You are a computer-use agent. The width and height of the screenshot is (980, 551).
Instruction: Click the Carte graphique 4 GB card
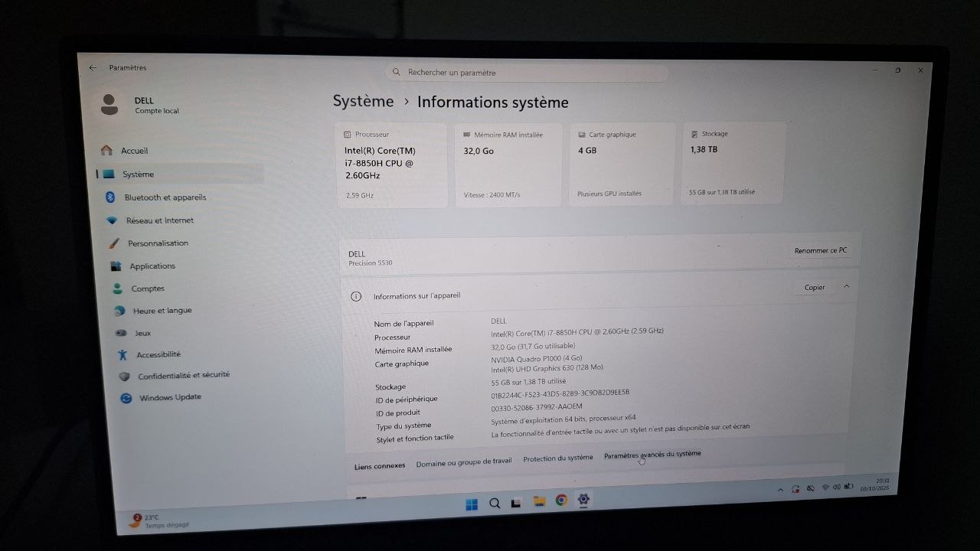622,163
